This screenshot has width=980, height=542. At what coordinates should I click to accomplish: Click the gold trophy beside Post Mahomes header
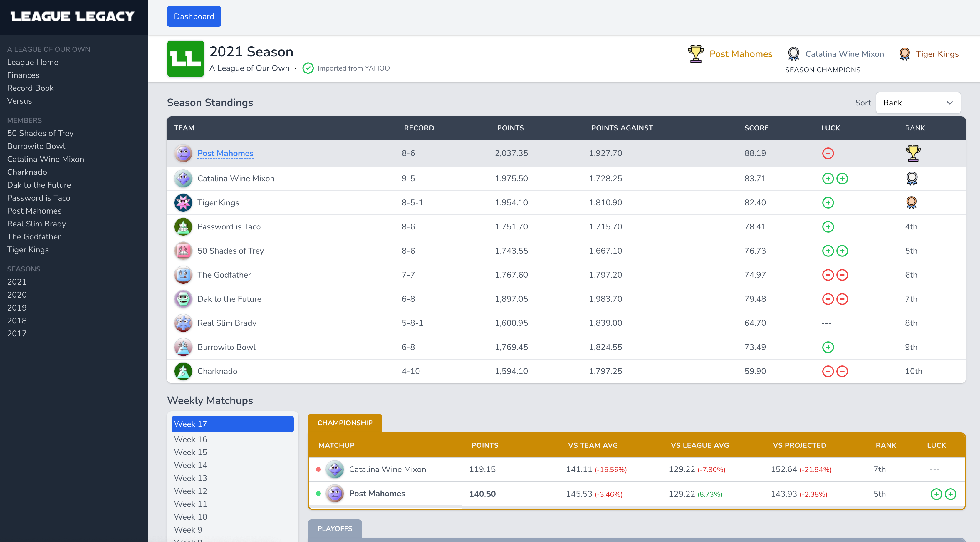[695, 54]
